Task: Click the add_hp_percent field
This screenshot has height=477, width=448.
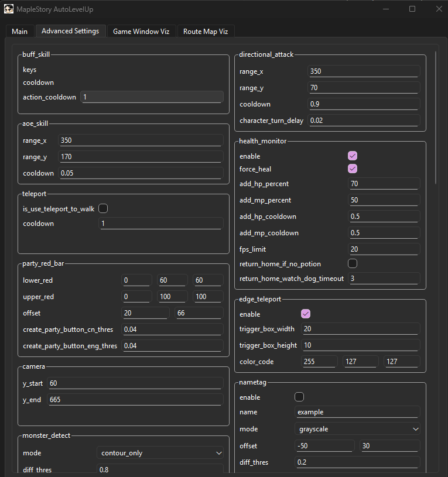Action: [x=384, y=184]
